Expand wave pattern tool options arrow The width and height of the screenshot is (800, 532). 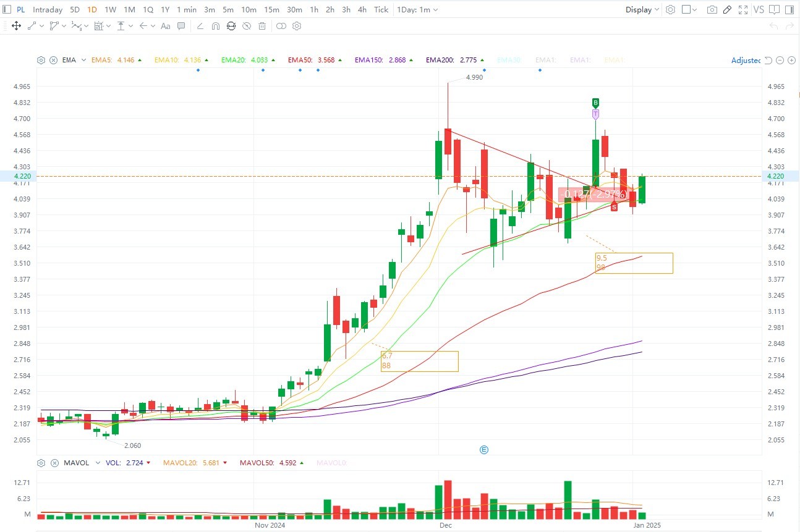85,26
